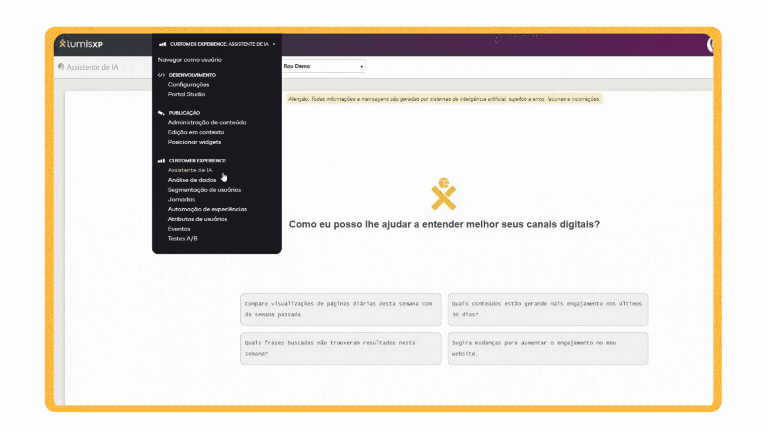768x432 pixels.
Task: Choose suggestion comparing daily page views
Action: 340,309
